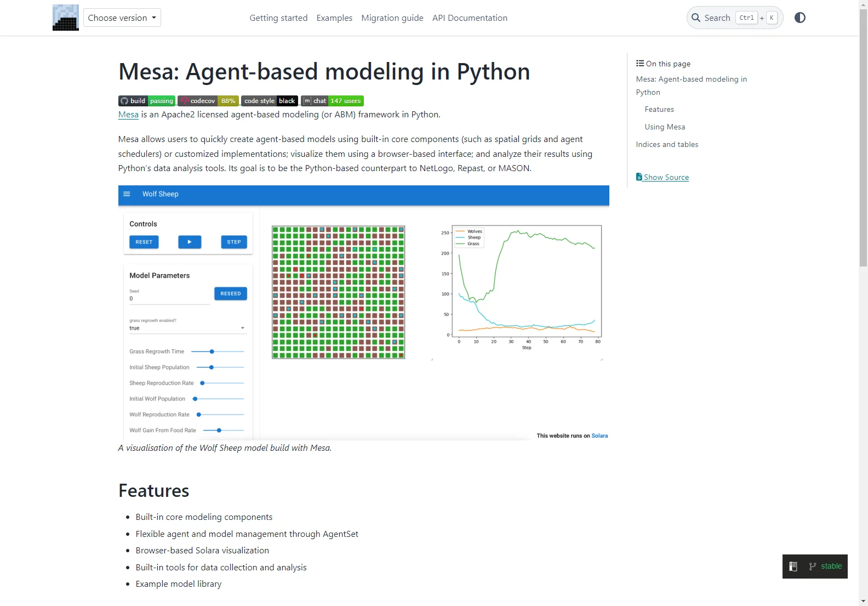The image size is (868, 606).
Task: Open the grass regrowth enabled dropdown
Action: tap(187, 328)
